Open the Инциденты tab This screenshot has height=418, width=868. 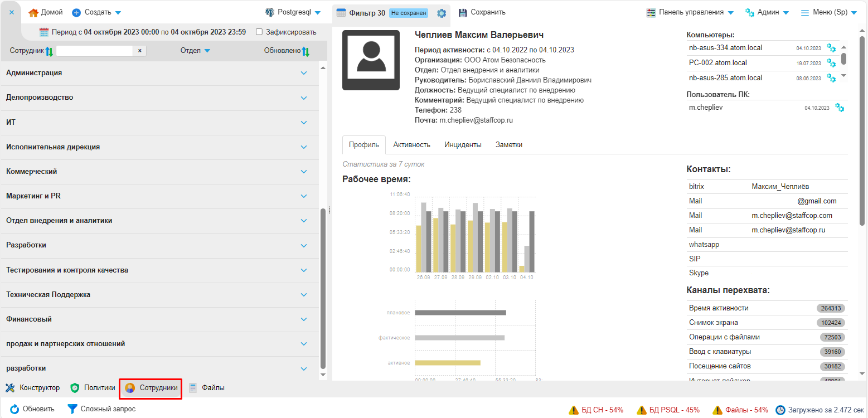coord(463,144)
